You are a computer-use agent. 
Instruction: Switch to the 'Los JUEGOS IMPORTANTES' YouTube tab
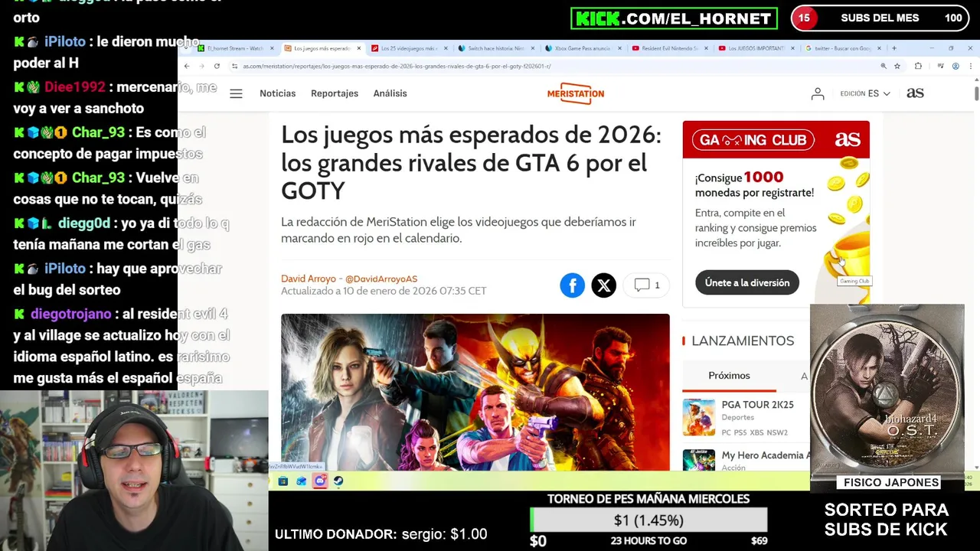tap(756, 48)
